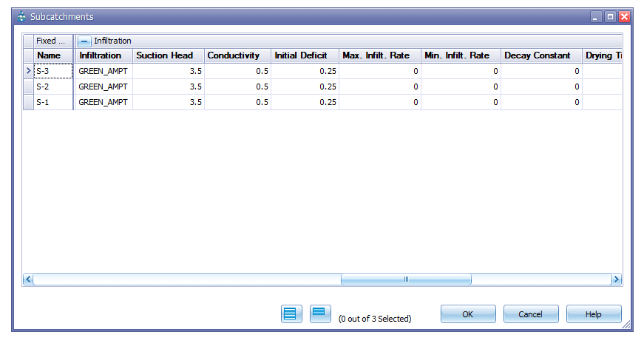Image resolution: width=644 pixels, height=352 pixels.
Task: Select row header of S-1
Action: (x=28, y=102)
